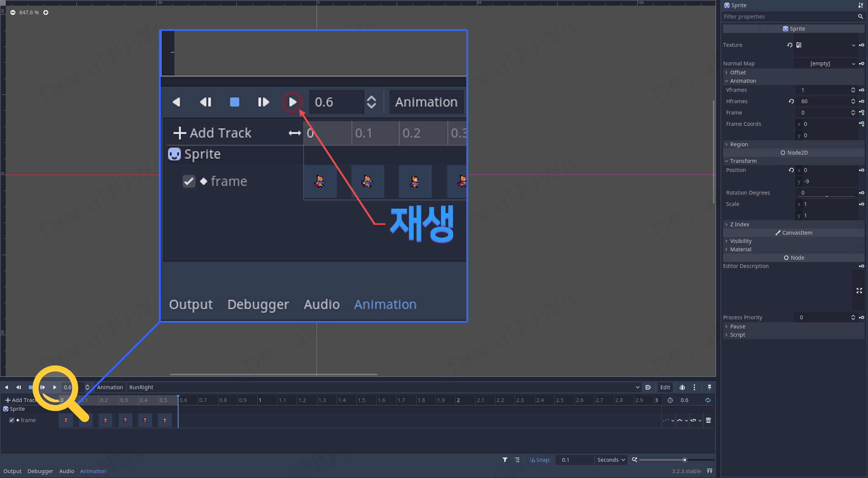The height and width of the screenshot is (478, 868).
Task: Click the timeline zoom slider handle
Action: (685, 460)
